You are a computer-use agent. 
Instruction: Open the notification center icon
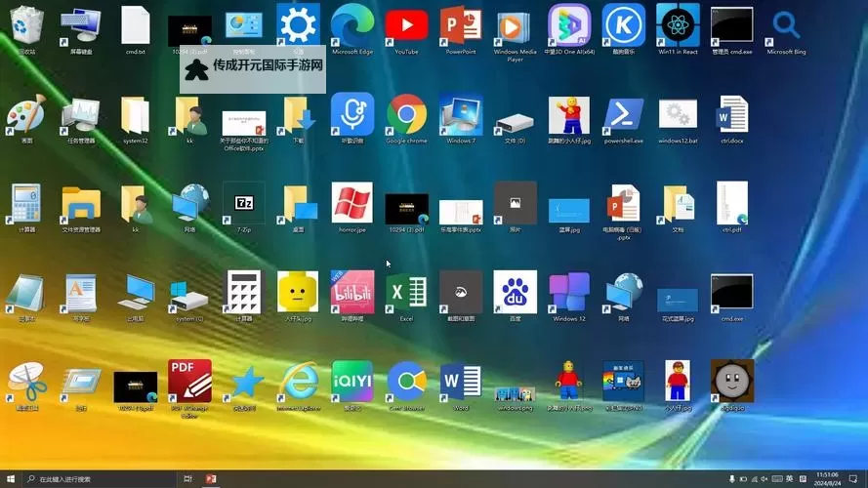pyautogui.click(x=853, y=479)
